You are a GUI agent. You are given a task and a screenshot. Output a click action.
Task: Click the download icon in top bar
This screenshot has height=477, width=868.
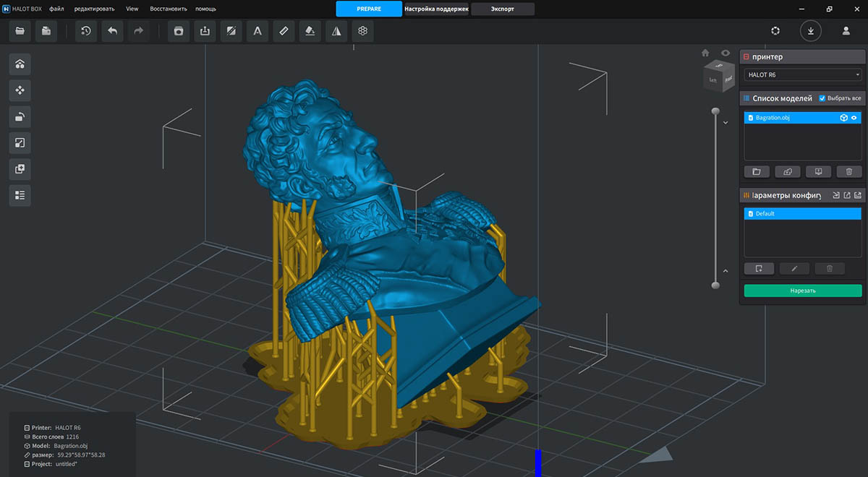pyautogui.click(x=811, y=31)
